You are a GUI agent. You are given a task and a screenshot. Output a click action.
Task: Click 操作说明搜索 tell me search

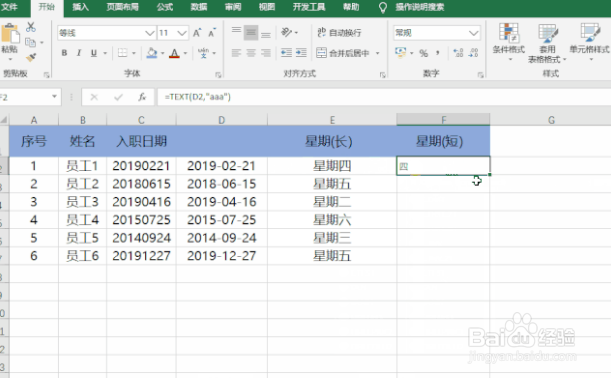point(420,7)
